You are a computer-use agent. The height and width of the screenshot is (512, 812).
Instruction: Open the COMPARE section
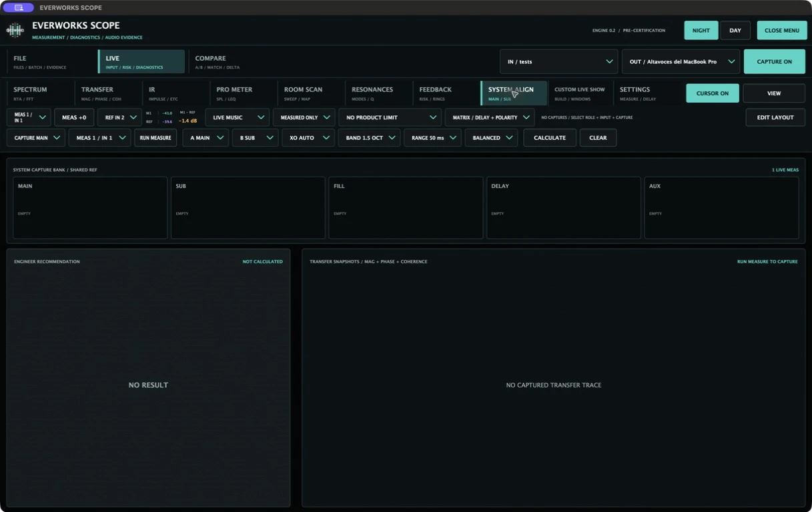[232, 61]
